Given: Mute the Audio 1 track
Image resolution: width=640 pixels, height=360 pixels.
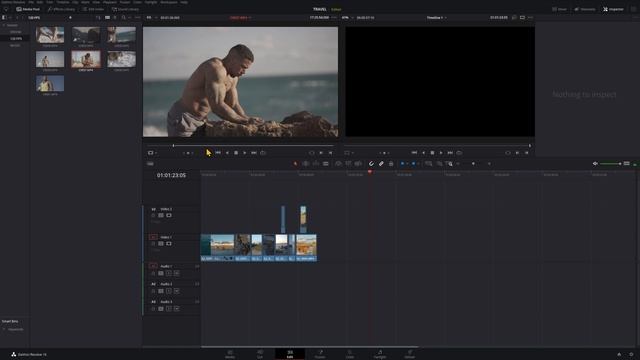Looking at the screenshot, I should click(x=176, y=273).
